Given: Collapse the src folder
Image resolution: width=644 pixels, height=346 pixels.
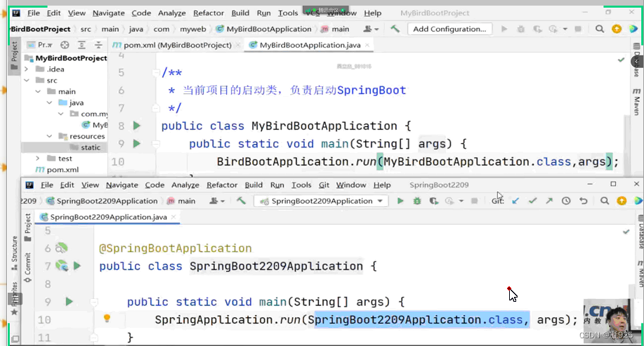Looking at the screenshot, I should pos(27,81).
